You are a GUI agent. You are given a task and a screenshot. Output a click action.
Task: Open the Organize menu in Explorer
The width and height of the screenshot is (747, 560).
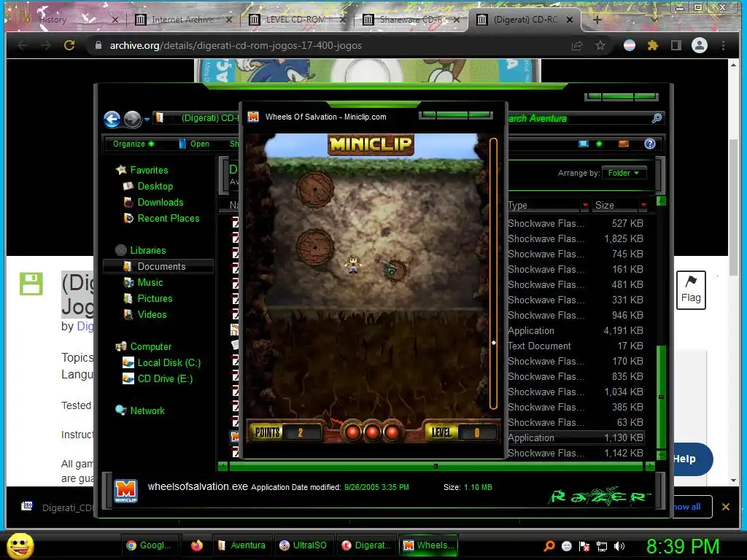click(x=133, y=144)
